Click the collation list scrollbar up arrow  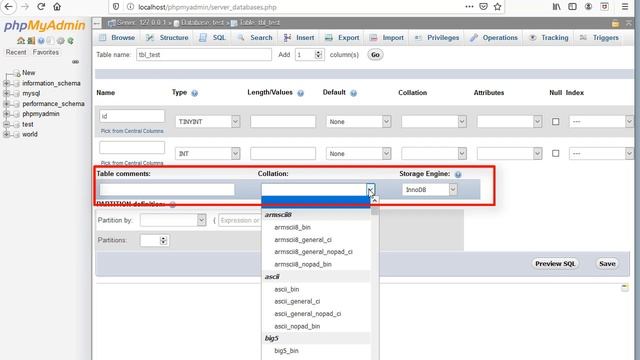pyautogui.click(x=374, y=200)
